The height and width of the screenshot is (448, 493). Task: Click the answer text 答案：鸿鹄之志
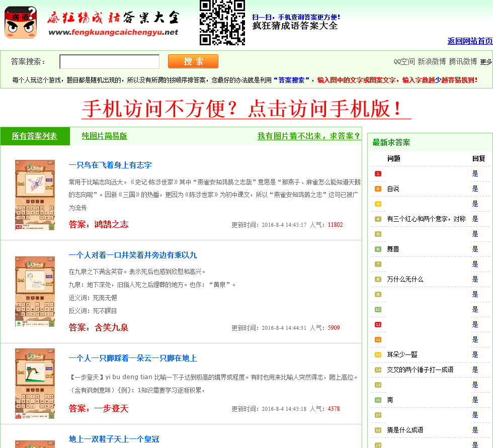coord(99,224)
